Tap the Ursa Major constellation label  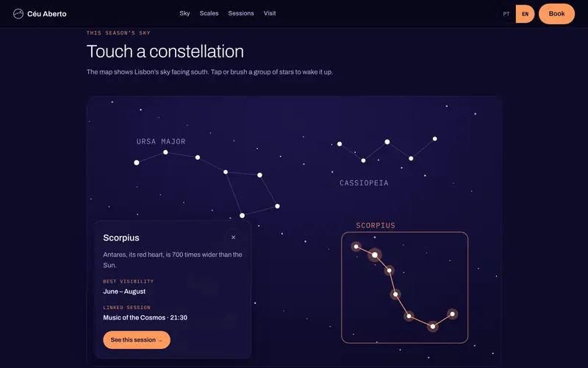click(x=161, y=141)
